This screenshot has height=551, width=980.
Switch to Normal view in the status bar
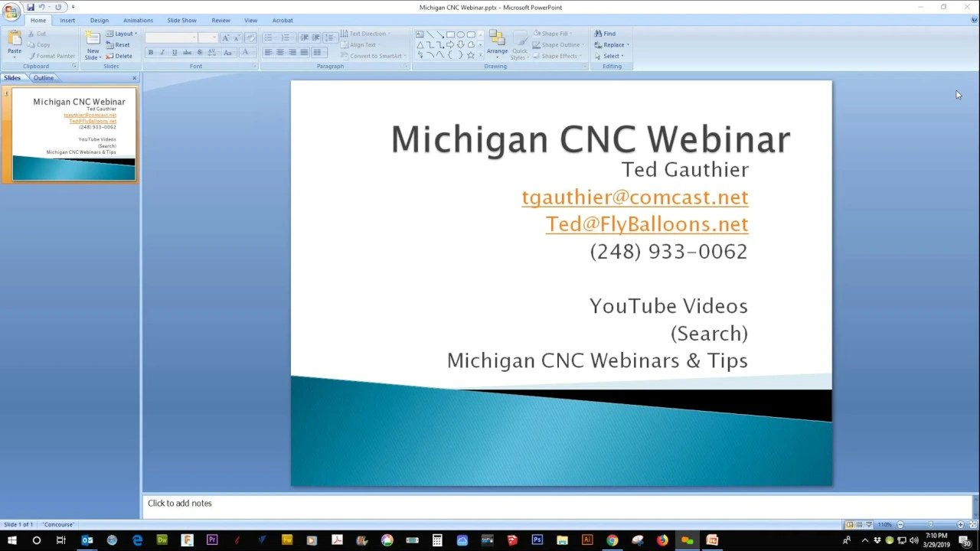click(x=850, y=524)
